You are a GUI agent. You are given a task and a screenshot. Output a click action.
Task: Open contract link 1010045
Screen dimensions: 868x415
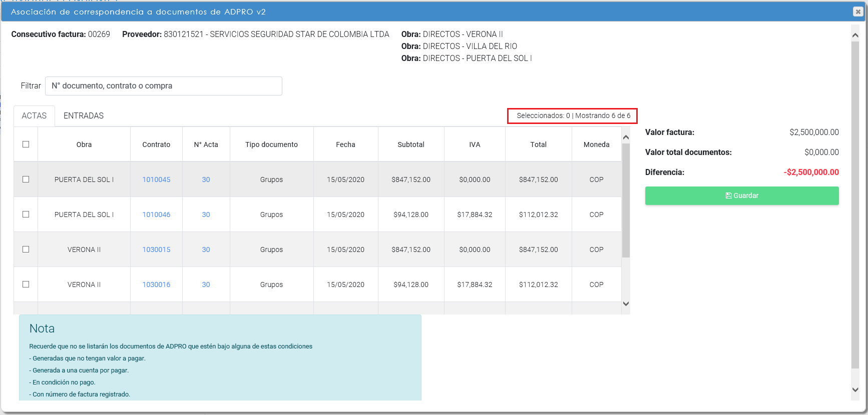coord(156,179)
